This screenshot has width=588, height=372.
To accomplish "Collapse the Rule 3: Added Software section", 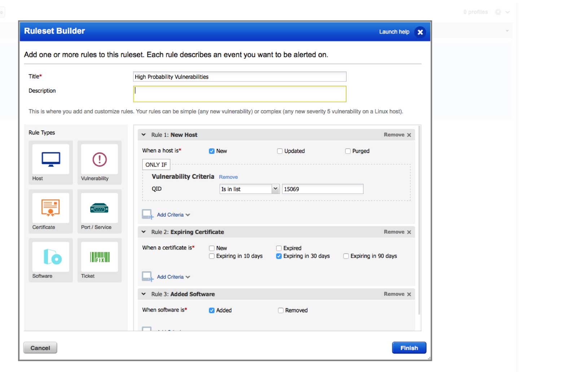I will pos(143,294).
